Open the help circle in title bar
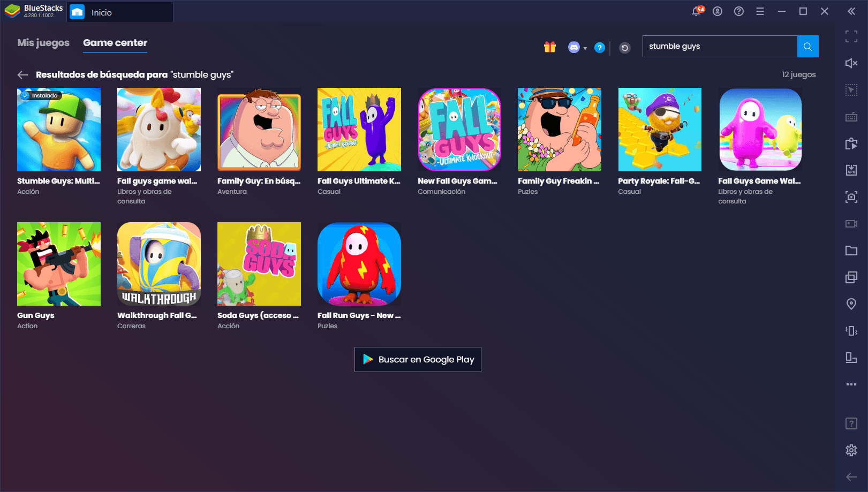The width and height of the screenshot is (868, 492). [739, 11]
